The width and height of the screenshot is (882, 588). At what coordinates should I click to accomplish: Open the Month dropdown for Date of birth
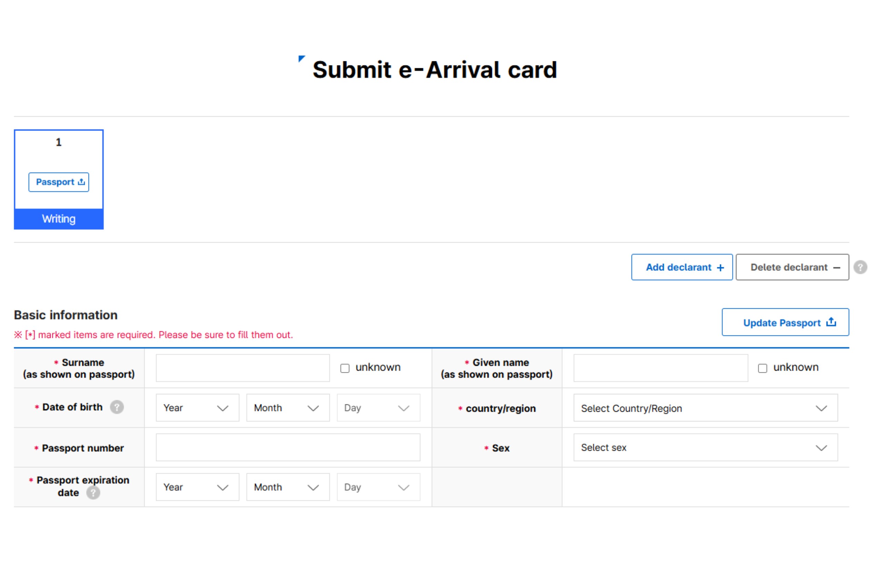pyautogui.click(x=287, y=408)
